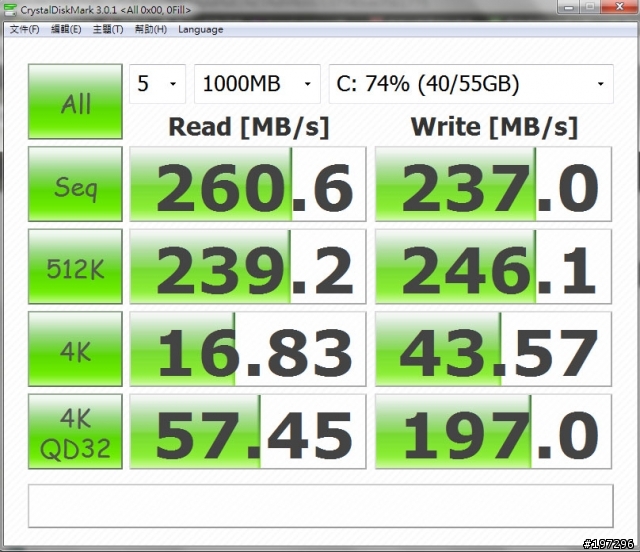Open the 主題(T) menu
Viewport: 640px width, 552px height.
(x=108, y=29)
